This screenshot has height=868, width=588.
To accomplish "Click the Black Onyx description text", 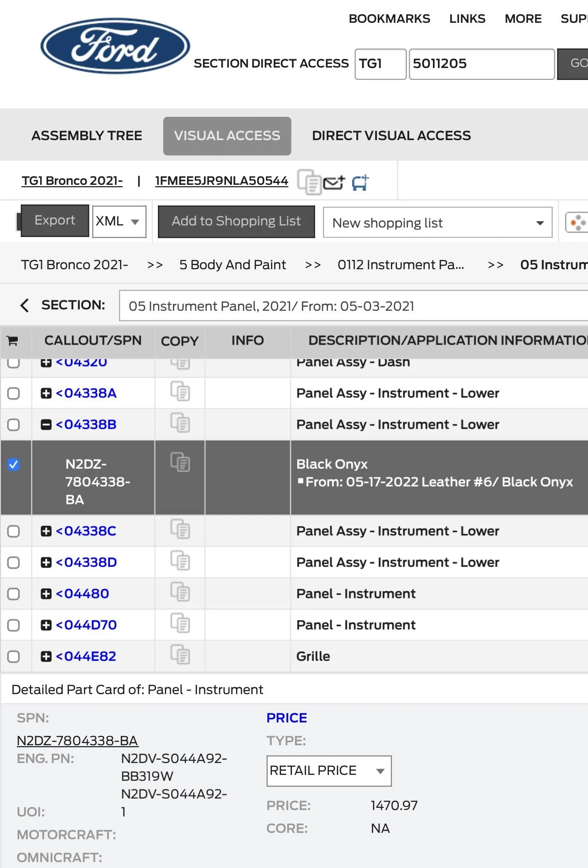I will pos(332,464).
